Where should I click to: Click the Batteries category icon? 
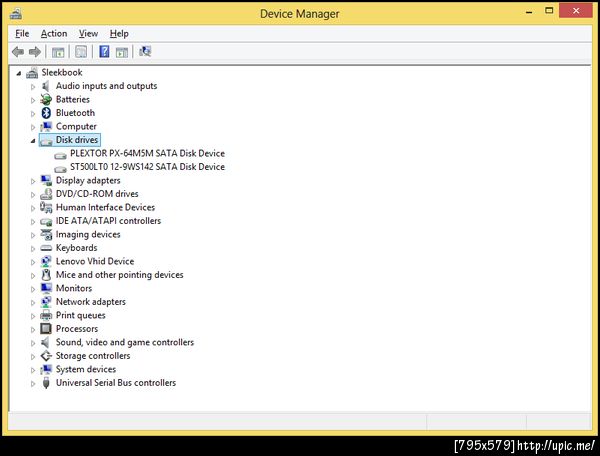click(x=46, y=99)
